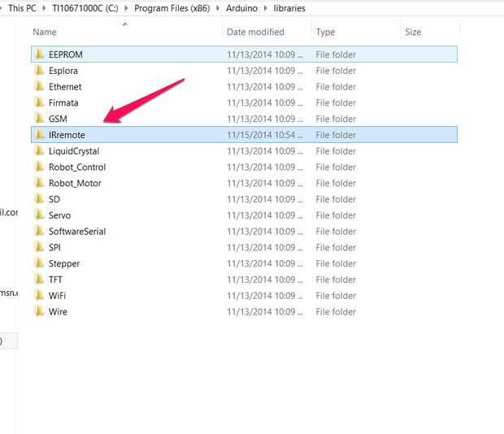The height and width of the screenshot is (434, 504).
Task: Expand the dropdown arrow after TI10671000C (C:)
Action: point(126,8)
